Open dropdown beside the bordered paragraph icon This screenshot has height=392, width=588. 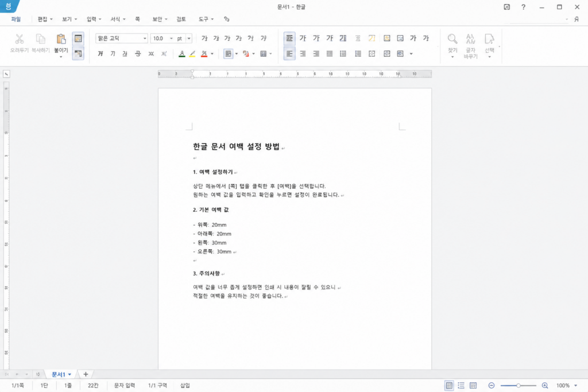(x=236, y=53)
